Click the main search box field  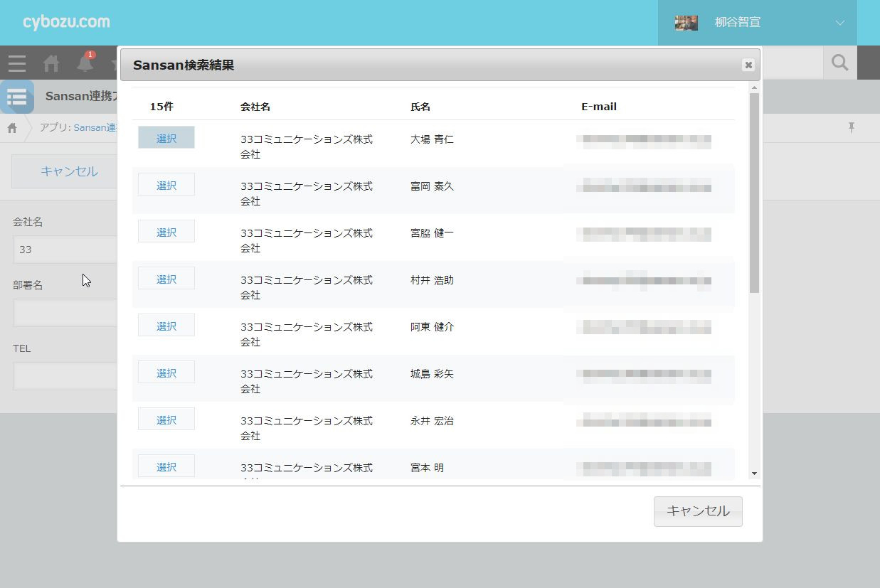click(792, 63)
